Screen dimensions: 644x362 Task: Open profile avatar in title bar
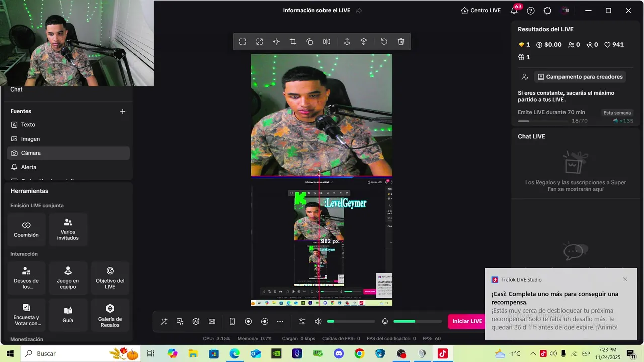tap(566, 11)
